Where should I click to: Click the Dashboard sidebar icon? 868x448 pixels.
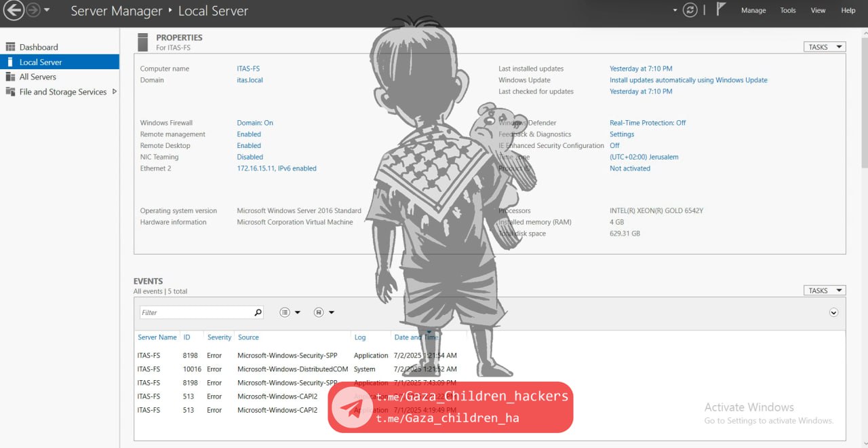[10, 47]
